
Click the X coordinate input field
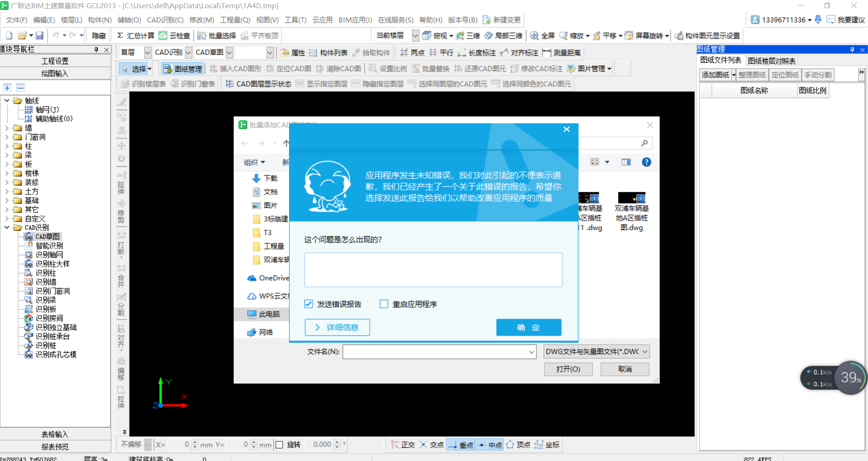(178, 445)
